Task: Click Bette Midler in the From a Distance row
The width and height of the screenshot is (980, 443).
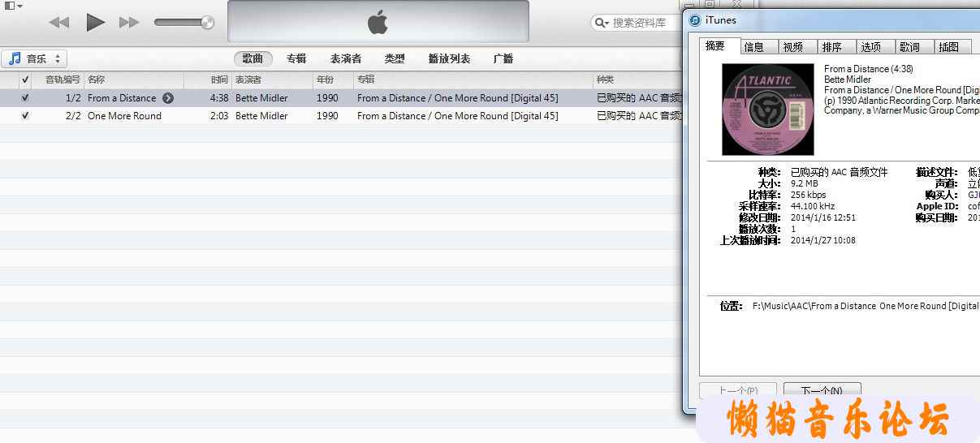Action: (x=261, y=98)
